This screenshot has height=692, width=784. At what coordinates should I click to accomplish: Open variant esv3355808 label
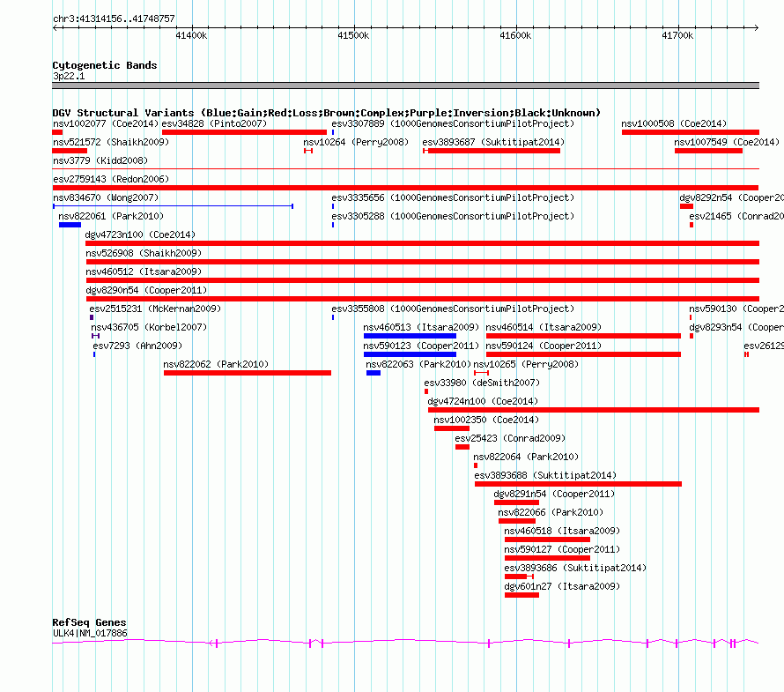(453, 309)
